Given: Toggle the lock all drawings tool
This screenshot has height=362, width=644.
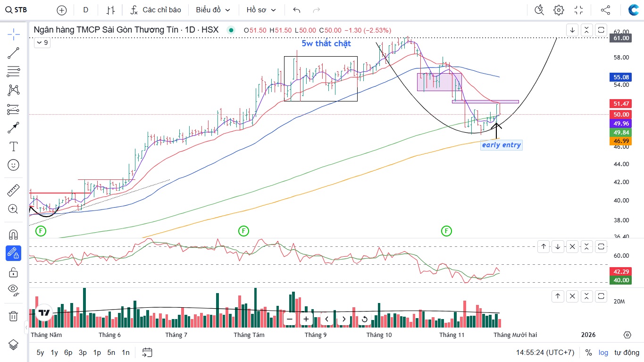Looking at the screenshot, I should (x=13, y=272).
